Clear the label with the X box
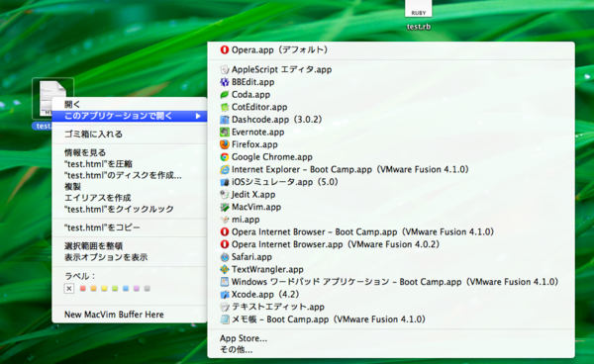 (x=69, y=289)
